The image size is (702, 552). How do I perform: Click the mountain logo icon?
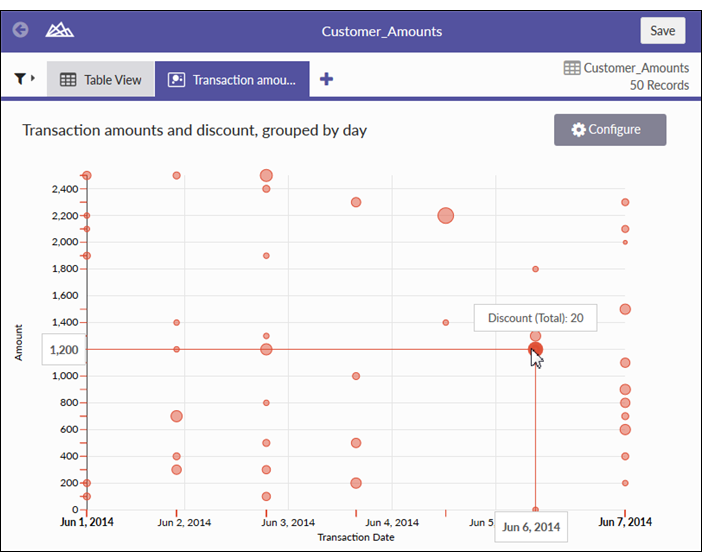point(60,30)
